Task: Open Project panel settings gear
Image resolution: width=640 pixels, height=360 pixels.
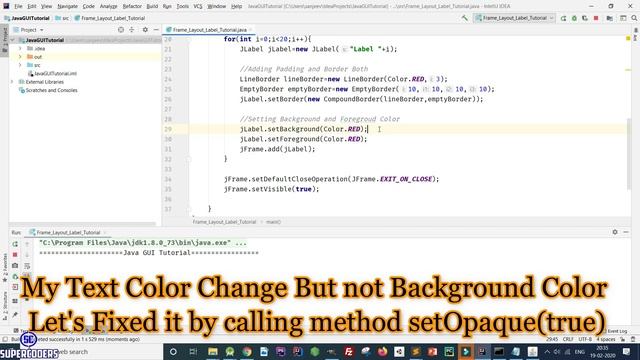Action: pos(145,30)
